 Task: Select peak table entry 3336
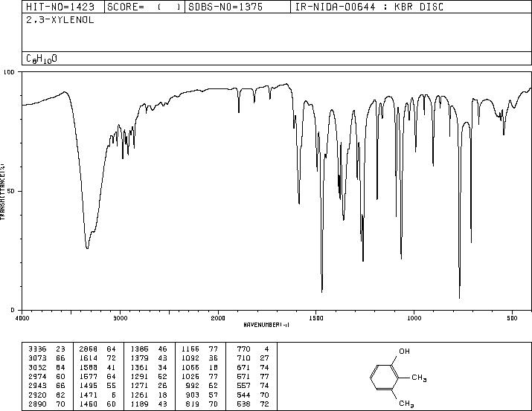[36, 349]
